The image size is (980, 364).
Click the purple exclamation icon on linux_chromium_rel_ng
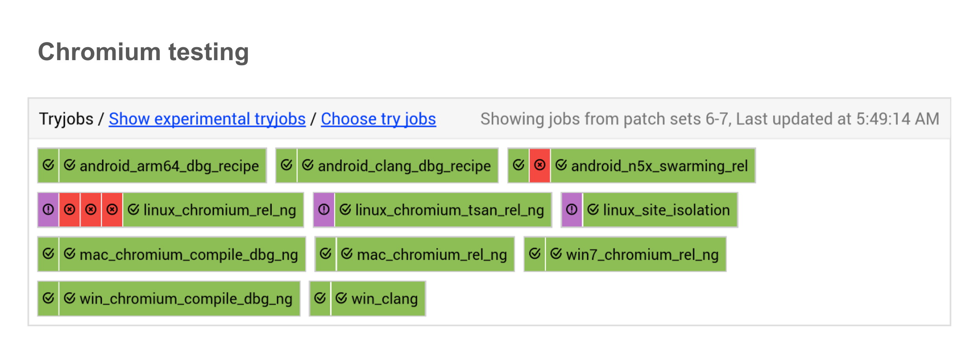(48, 210)
